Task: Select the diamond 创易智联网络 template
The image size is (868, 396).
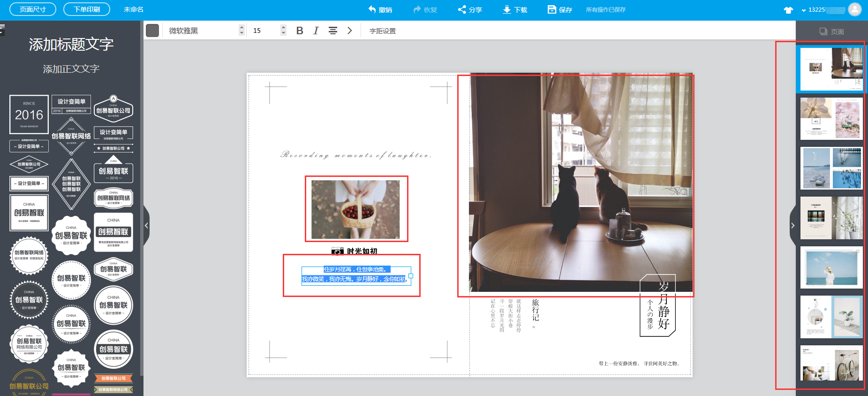Action: (x=71, y=136)
